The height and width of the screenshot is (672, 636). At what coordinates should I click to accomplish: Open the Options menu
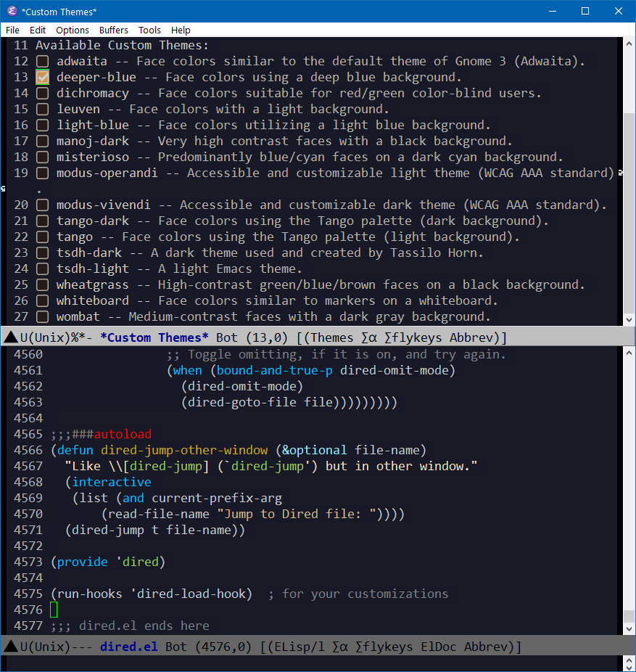tap(73, 30)
